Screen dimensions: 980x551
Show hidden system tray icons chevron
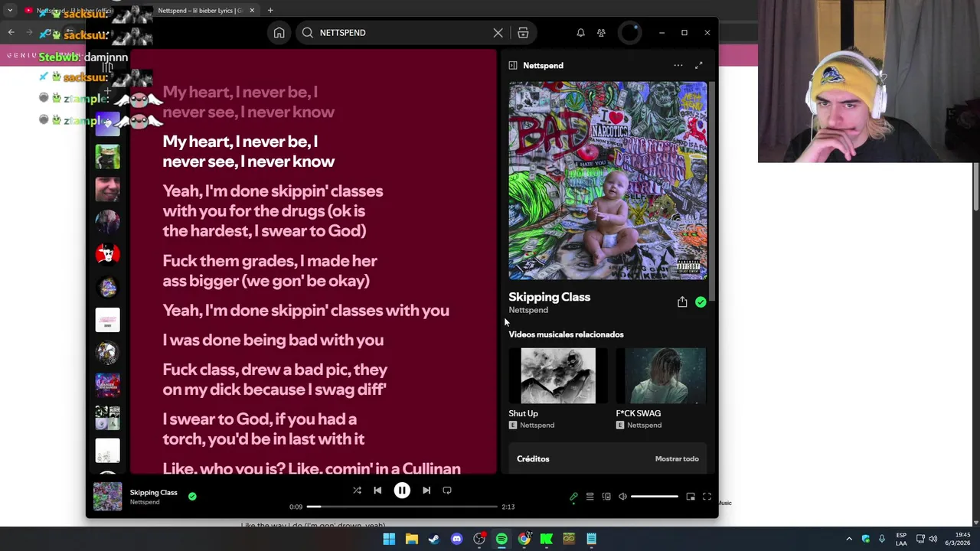click(x=848, y=539)
